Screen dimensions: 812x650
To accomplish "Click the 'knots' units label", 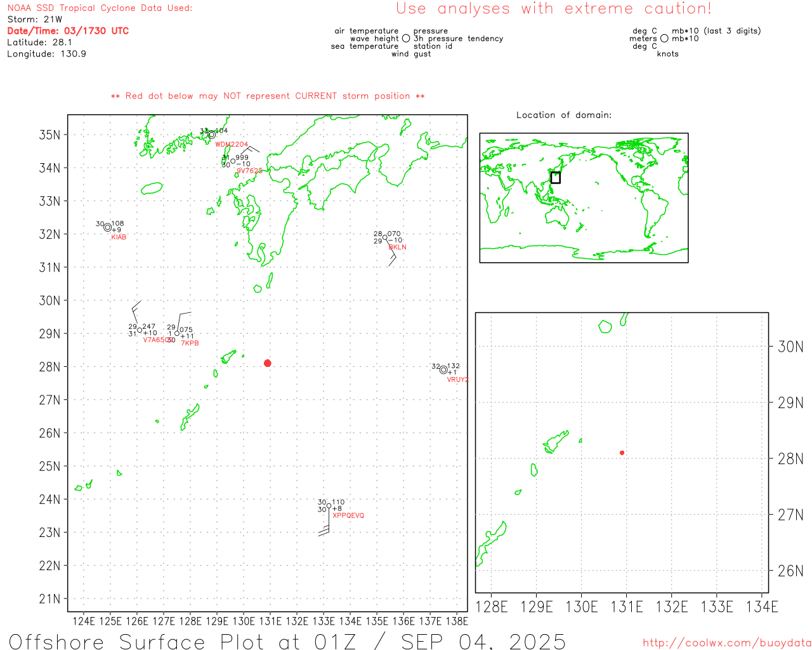I will coord(668,54).
